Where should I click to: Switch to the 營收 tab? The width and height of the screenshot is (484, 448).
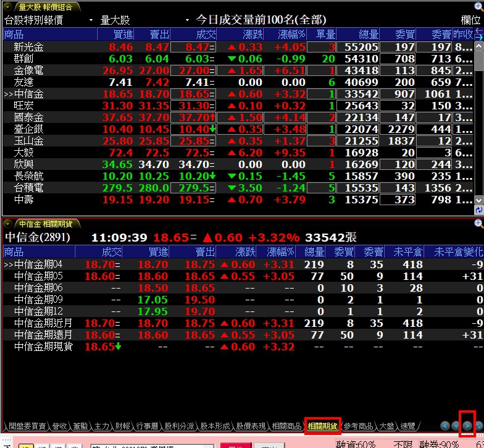(59, 426)
